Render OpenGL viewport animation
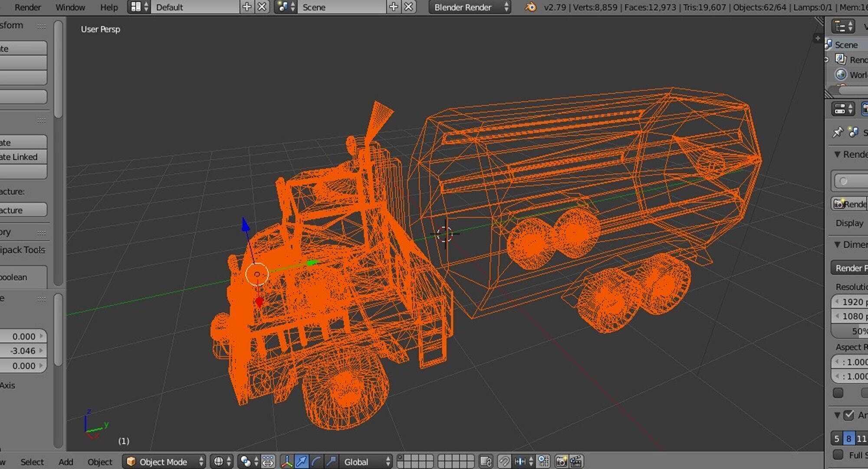This screenshot has height=469, width=868. [x=576, y=462]
